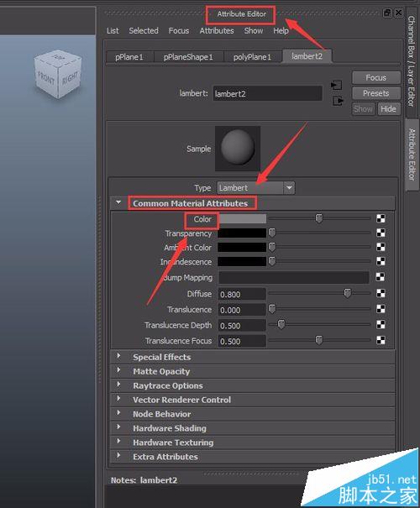Click the lambert name input field

[x=268, y=94]
